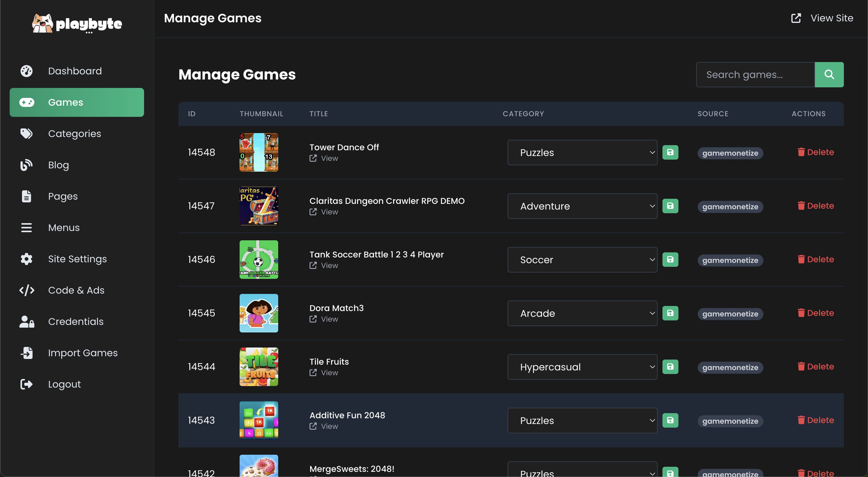Open the Blog menu item

tap(58, 165)
